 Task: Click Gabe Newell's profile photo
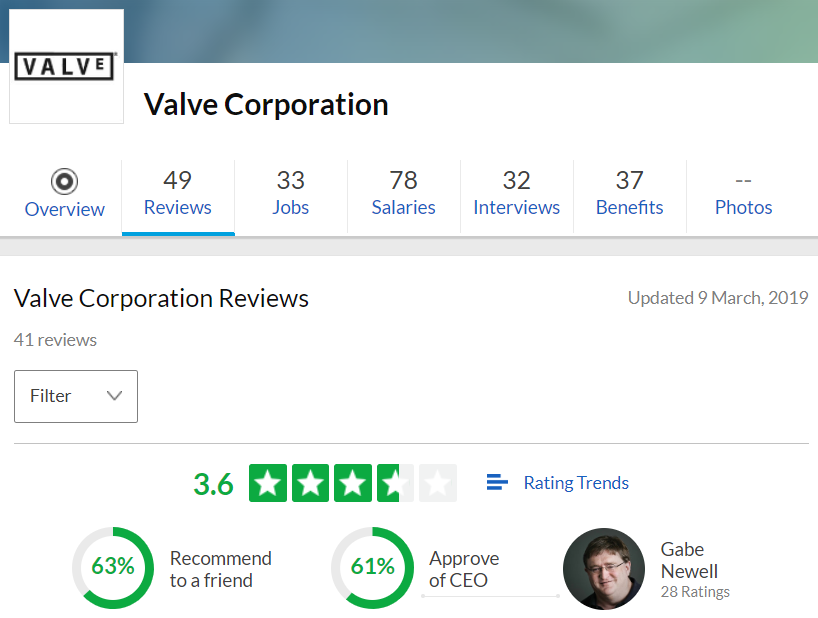[604, 568]
